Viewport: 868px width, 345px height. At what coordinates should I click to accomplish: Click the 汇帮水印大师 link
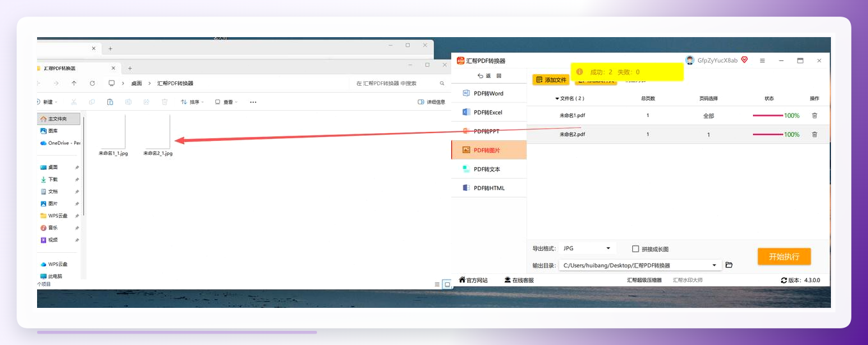[688, 280]
